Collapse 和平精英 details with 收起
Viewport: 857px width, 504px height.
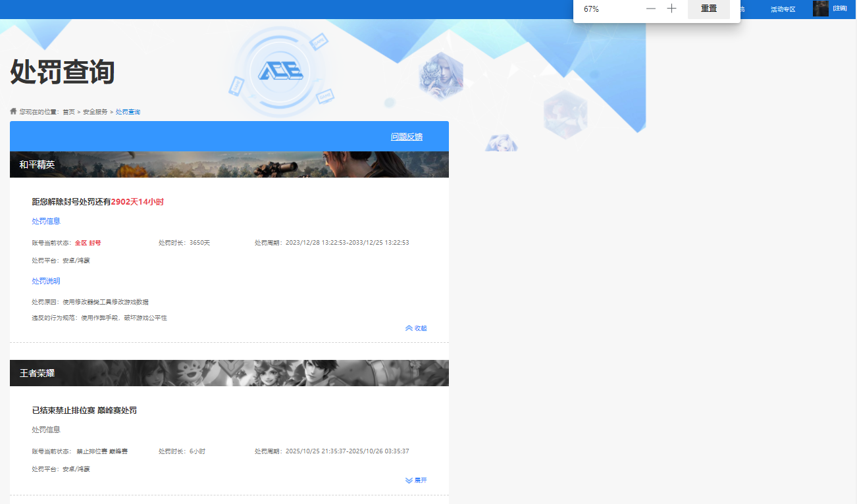point(420,328)
